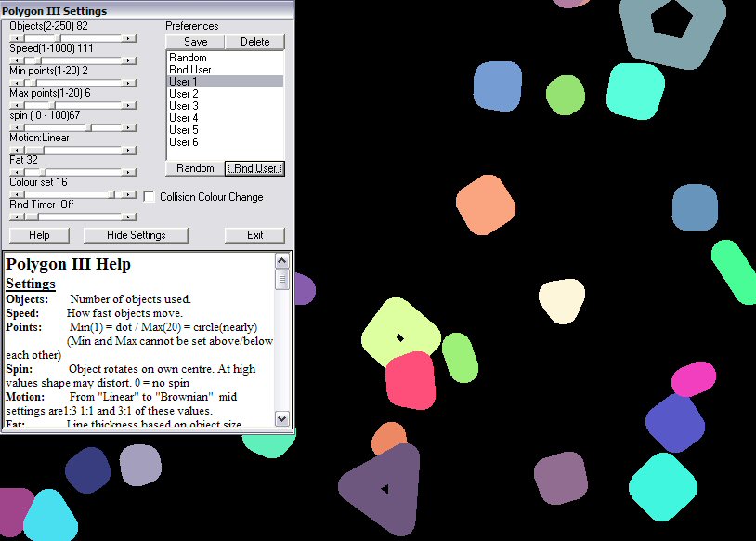Click the spin slider right arrow

click(x=129, y=127)
